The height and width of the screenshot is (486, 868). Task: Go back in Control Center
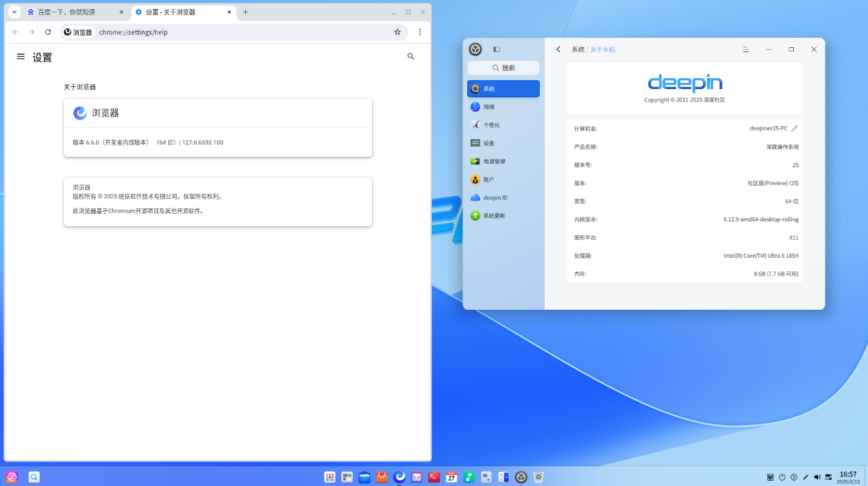tap(558, 49)
